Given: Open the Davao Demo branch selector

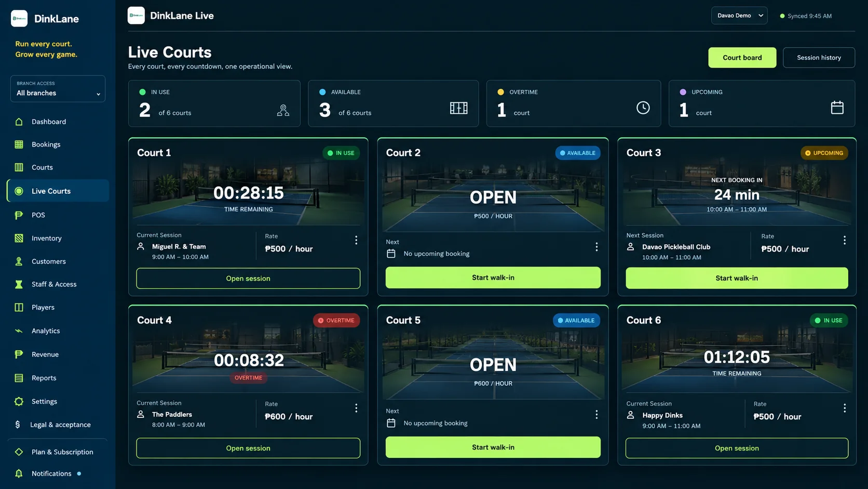Looking at the screenshot, I should (x=739, y=16).
